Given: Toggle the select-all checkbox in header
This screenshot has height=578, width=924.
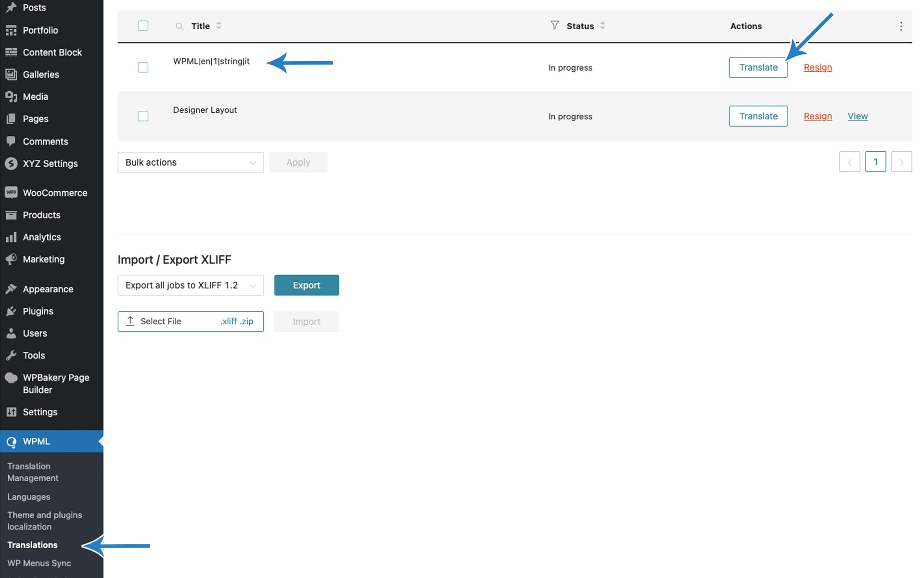Looking at the screenshot, I should (x=143, y=26).
